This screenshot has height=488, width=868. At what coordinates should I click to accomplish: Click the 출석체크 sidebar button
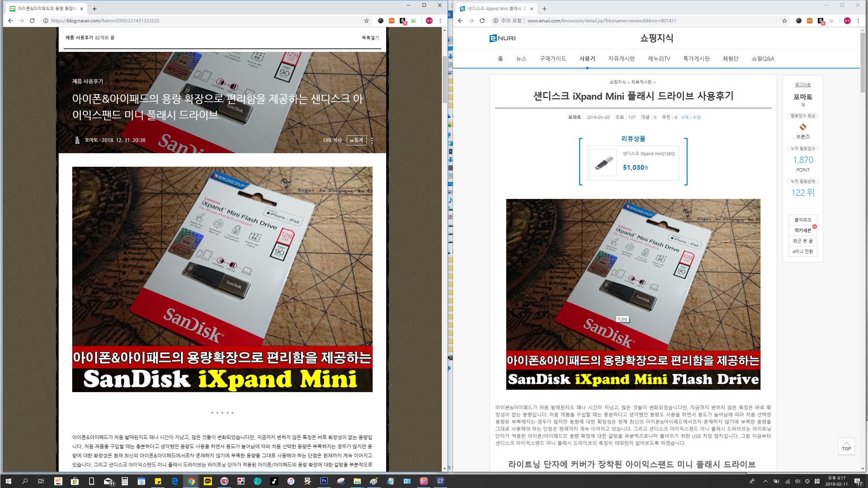[803, 220]
